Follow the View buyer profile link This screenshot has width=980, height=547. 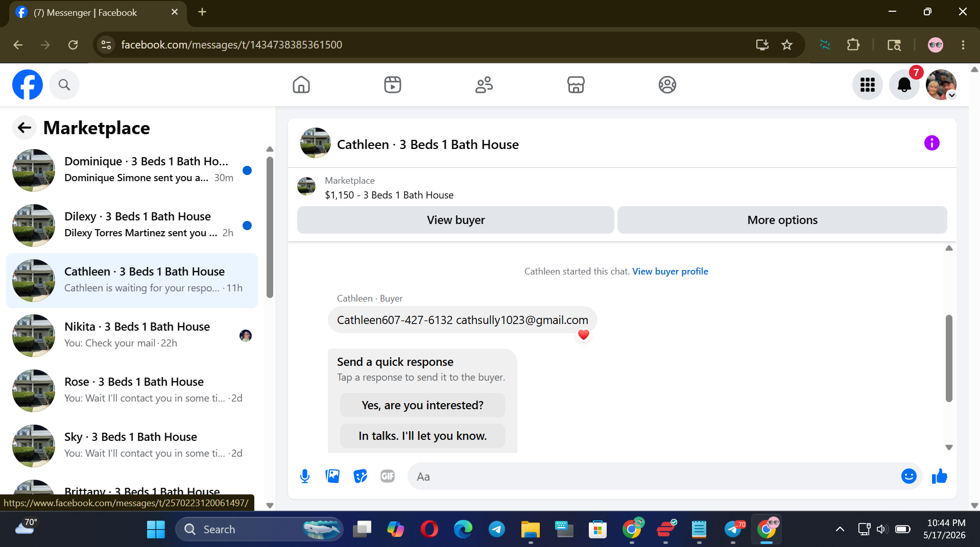pos(670,271)
